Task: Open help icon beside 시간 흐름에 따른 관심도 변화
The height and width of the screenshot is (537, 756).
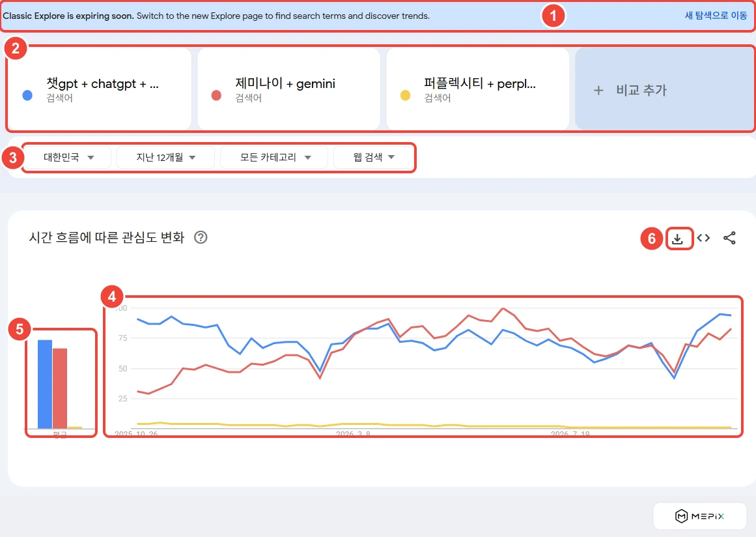Action: [201, 237]
